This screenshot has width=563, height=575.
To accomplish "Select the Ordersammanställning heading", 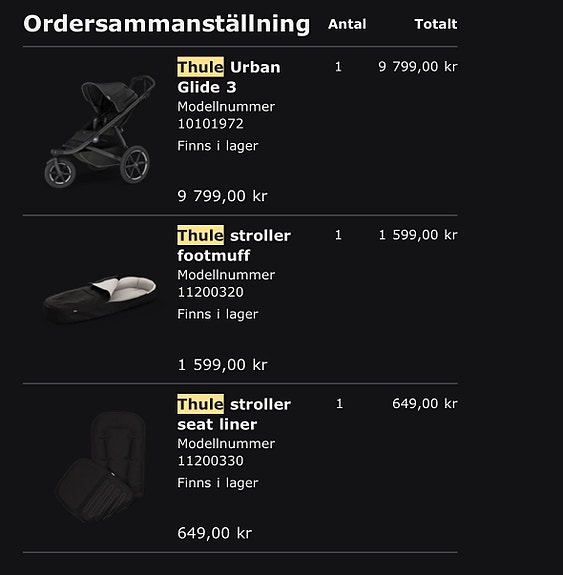I will pos(167,24).
